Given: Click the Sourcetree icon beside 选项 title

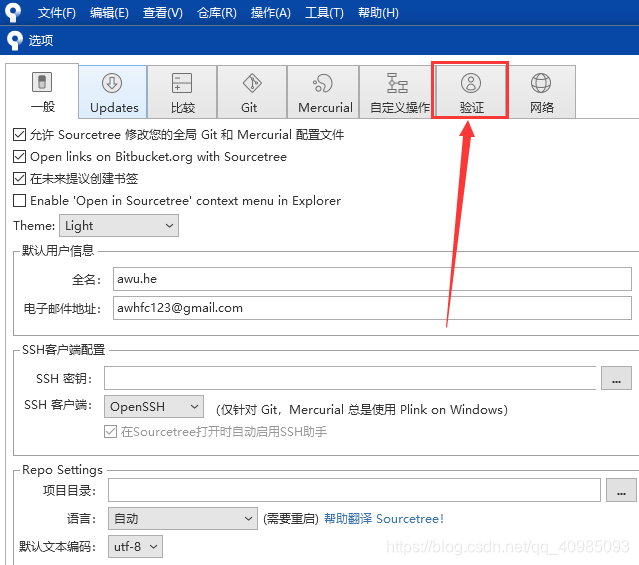Looking at the screenshot, I should coord(15,40).
